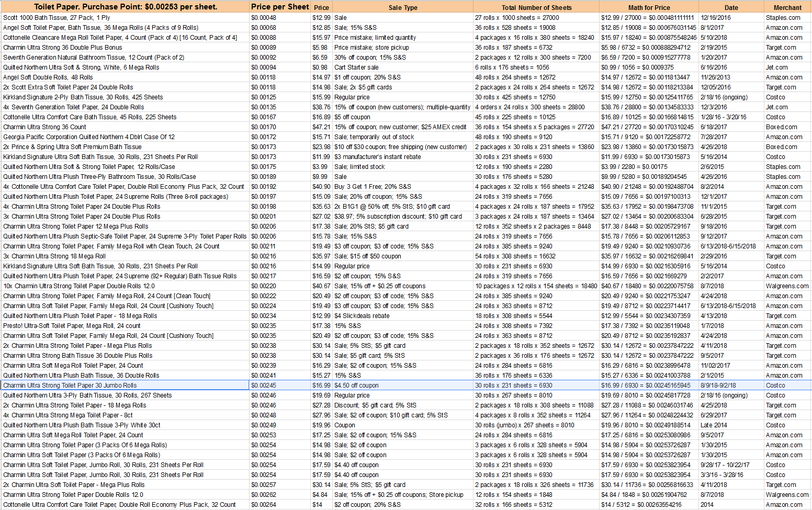
Task: Select the $40.67 price cell
Action: pos(321,286)
